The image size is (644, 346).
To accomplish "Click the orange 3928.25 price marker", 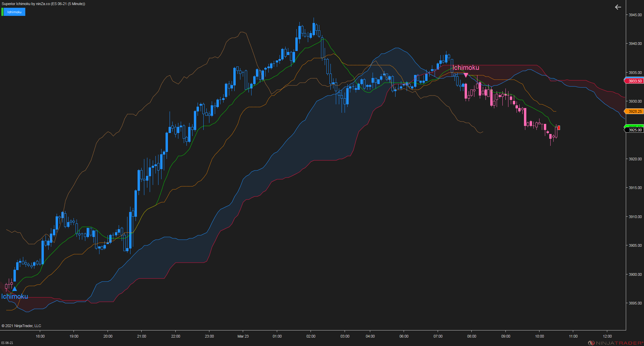I will (x=634, y=111).
